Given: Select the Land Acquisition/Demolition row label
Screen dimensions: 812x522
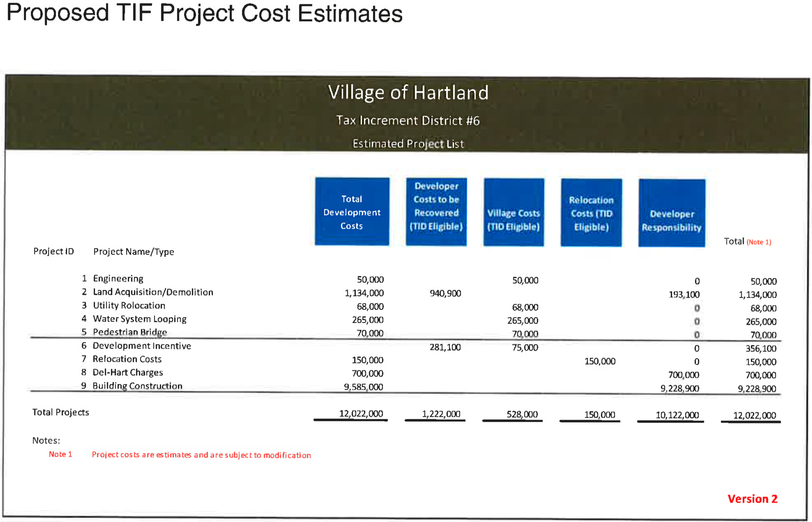Looking at the screenshot, I should point(153,292).
